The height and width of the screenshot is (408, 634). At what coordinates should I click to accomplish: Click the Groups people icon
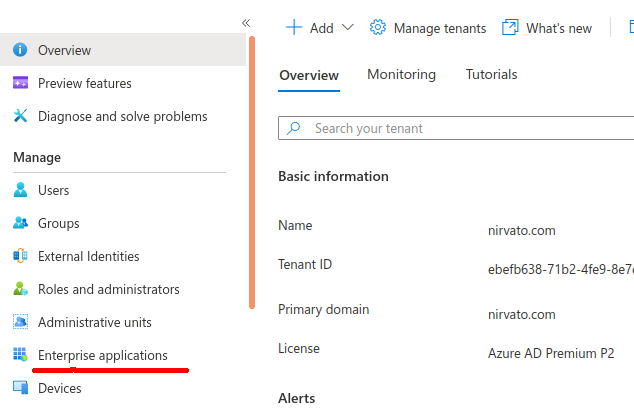pyautogui.click(x=20, y=223)
